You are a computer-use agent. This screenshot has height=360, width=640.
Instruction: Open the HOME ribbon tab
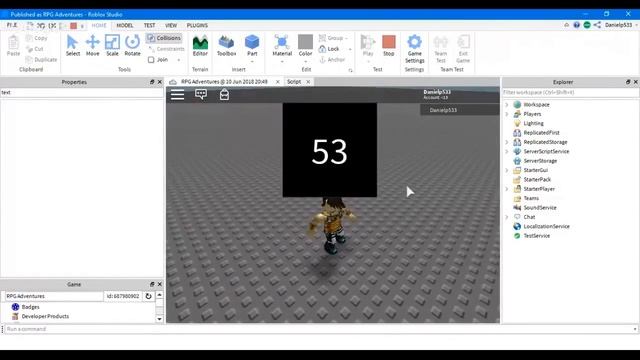pyautogui.click(x=99, y=25)
